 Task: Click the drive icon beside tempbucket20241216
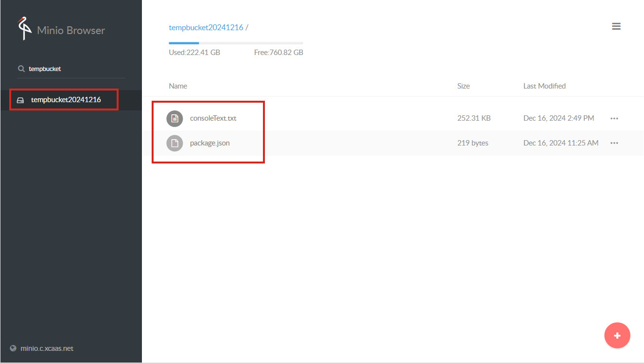(20, 100)
